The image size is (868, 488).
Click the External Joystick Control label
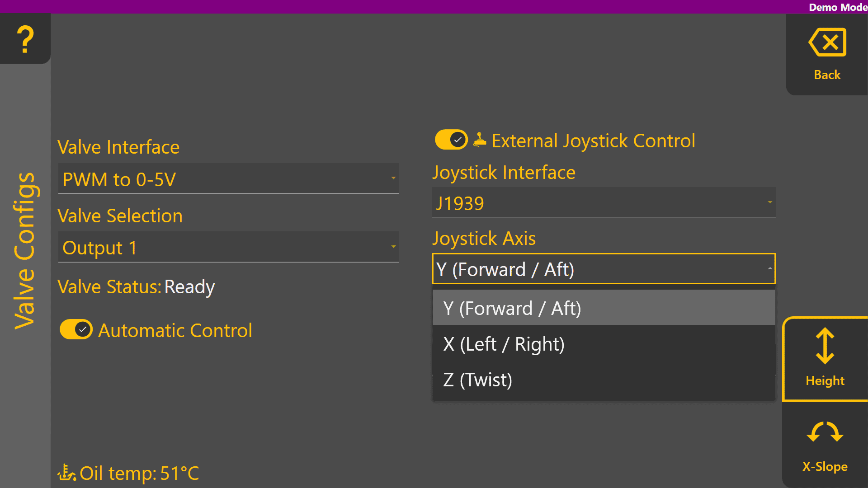click(x=593, y=141)
